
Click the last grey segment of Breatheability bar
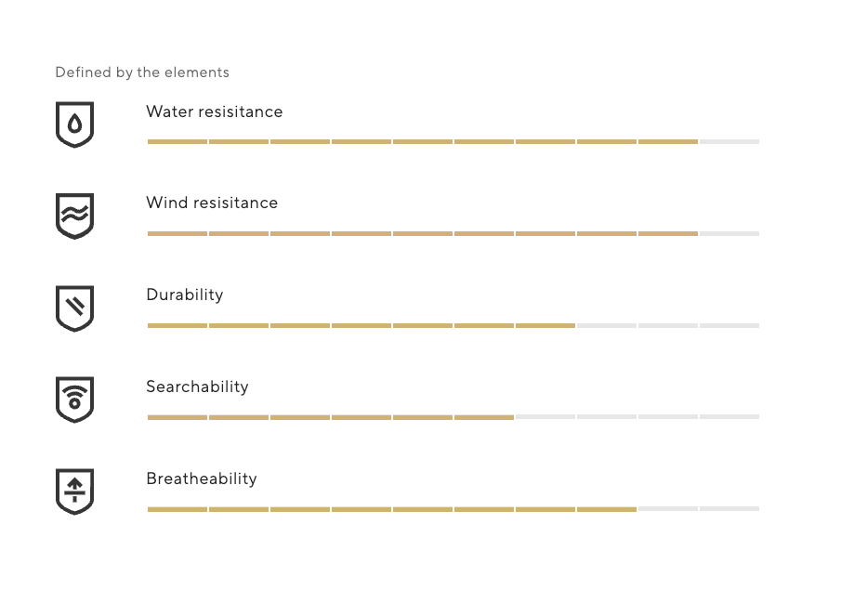729,509
